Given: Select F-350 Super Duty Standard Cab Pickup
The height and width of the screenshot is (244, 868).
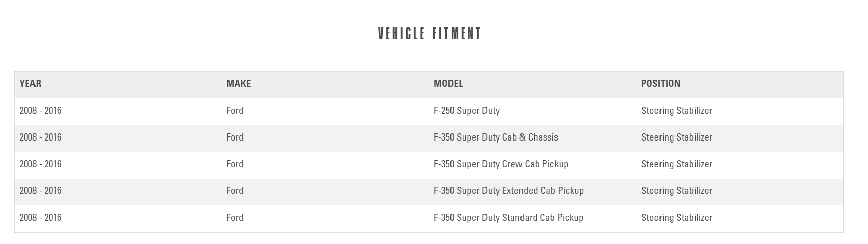Looking at the screenshot, I should 508,218.
